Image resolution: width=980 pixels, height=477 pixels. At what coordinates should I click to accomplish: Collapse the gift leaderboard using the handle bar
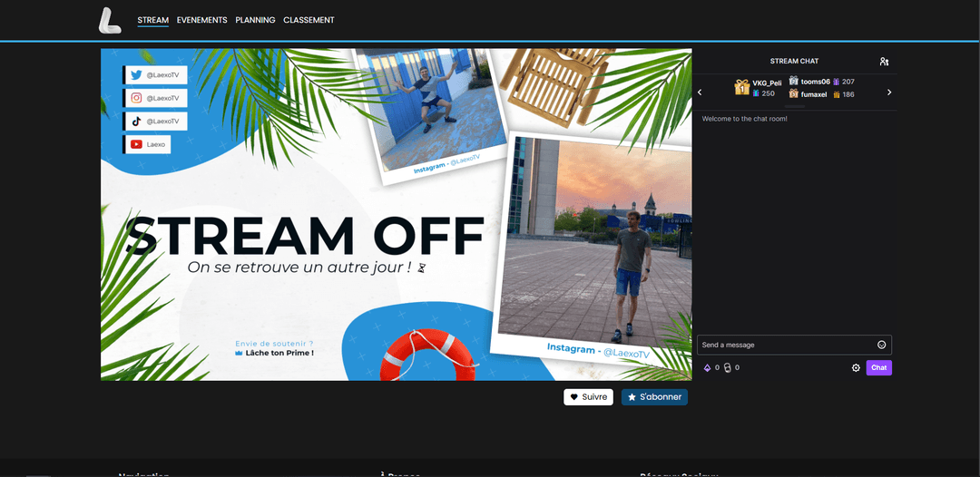tap(794, 107)
